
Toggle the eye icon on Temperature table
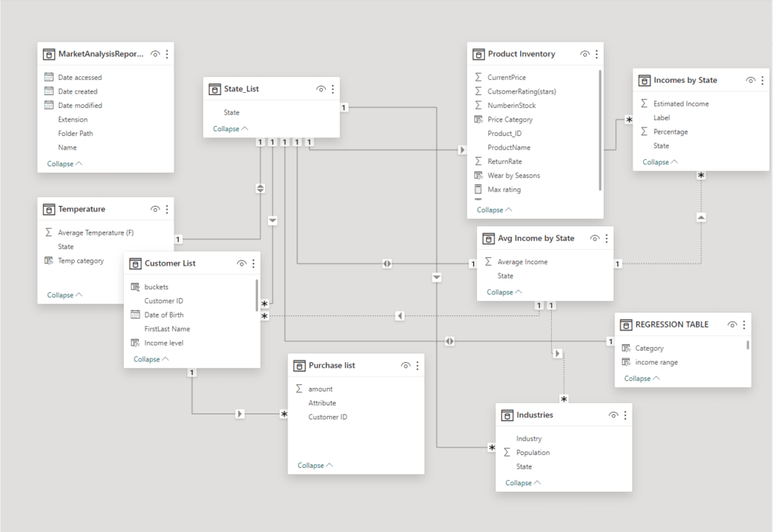coord(155,209)
